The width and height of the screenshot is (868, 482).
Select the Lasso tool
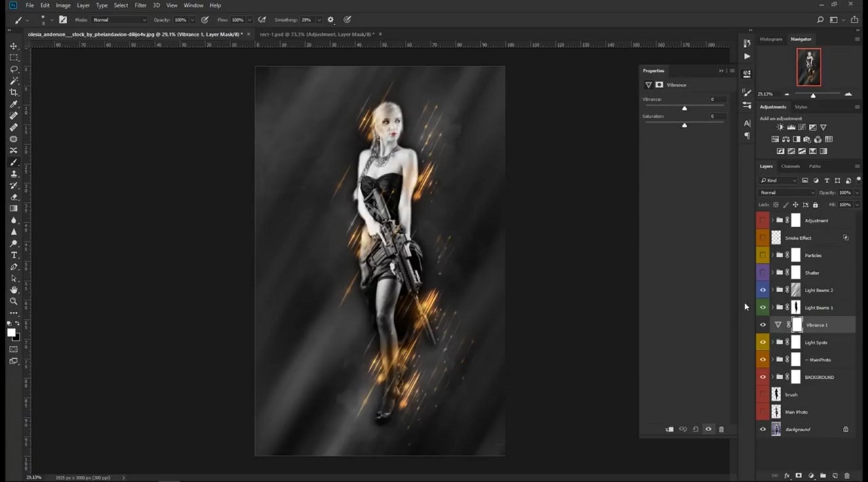coord(14,69)
